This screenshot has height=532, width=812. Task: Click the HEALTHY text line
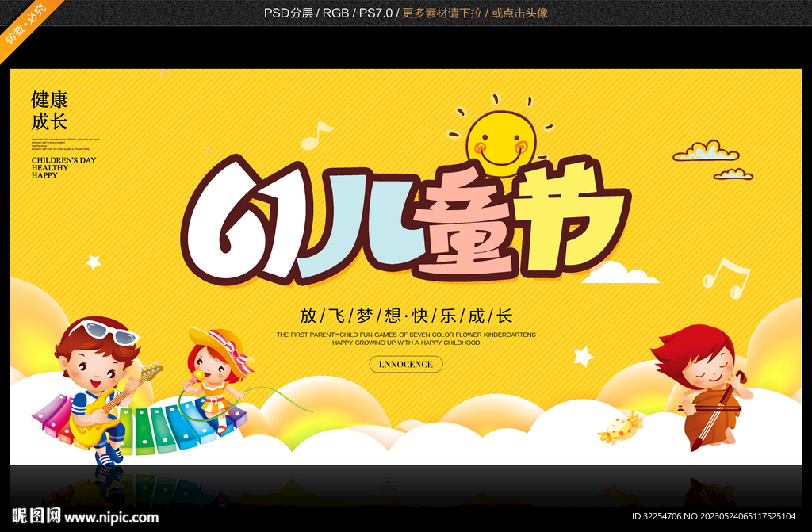(x=50, y=168)
